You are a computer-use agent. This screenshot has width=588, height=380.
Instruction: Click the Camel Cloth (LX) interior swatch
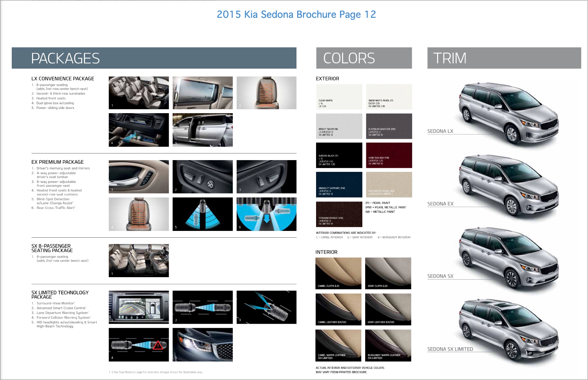(338, 273)
